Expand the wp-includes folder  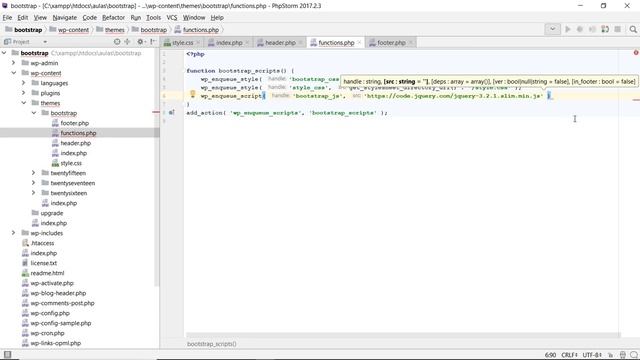[x=13, y=233]
